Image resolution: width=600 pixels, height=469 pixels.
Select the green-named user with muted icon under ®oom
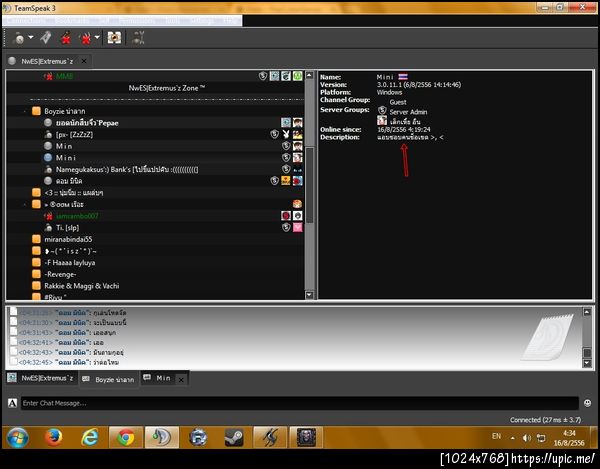click(x=77, y=216)
